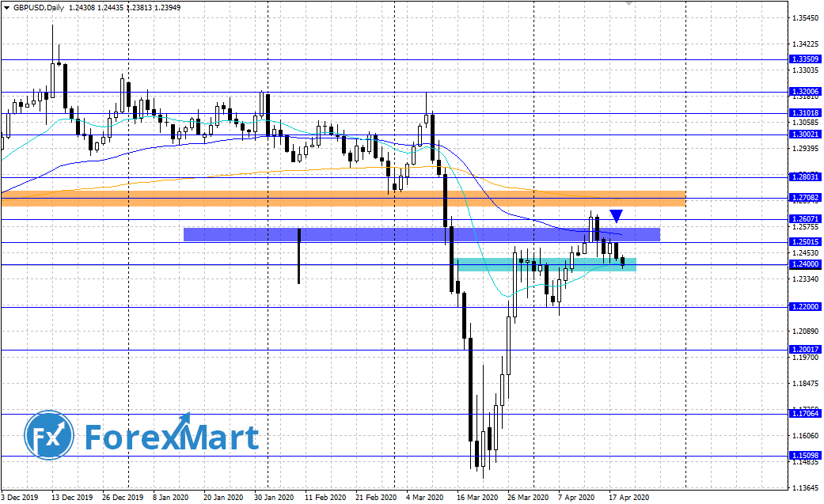This screenshot has height=504, width=824.
Task: Click the small arrow before GBPUSD title
Action: point(6,7)
